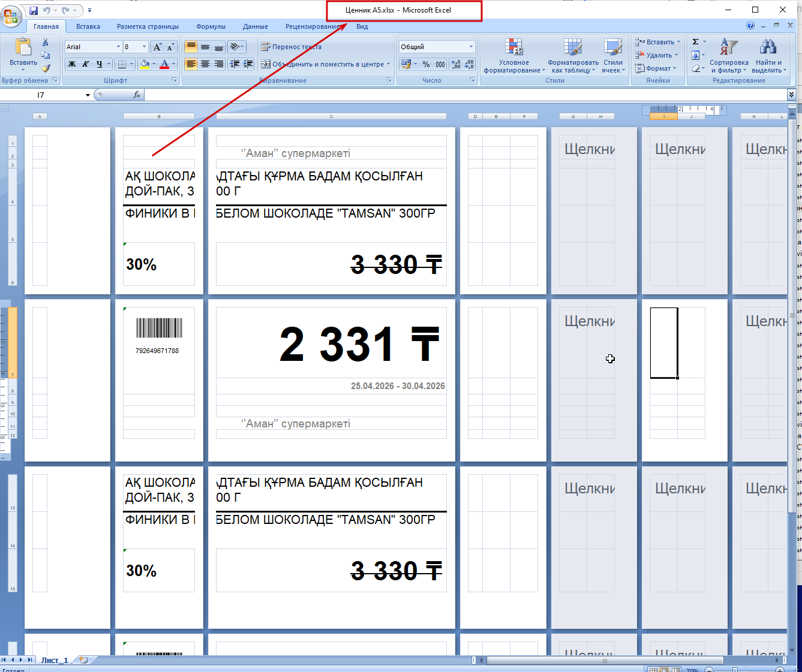
Task: Expand the formula bar
Action: click(791, 95)
